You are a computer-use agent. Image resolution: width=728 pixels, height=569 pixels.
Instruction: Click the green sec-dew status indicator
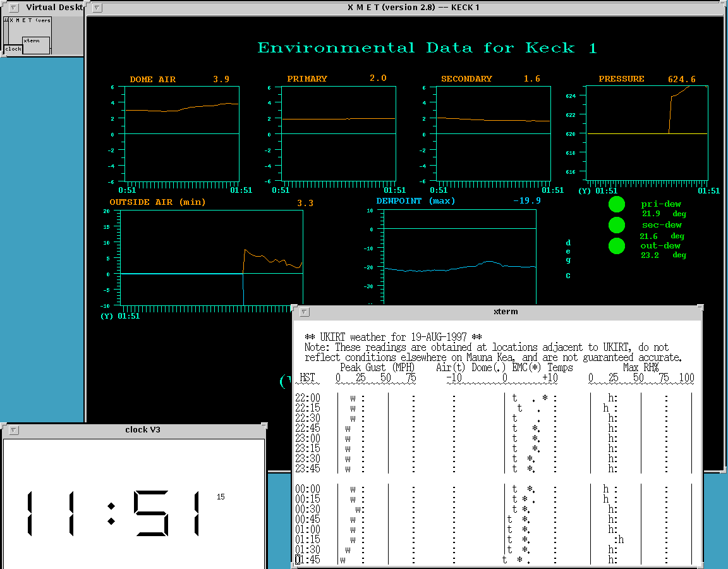click(617, 225)
